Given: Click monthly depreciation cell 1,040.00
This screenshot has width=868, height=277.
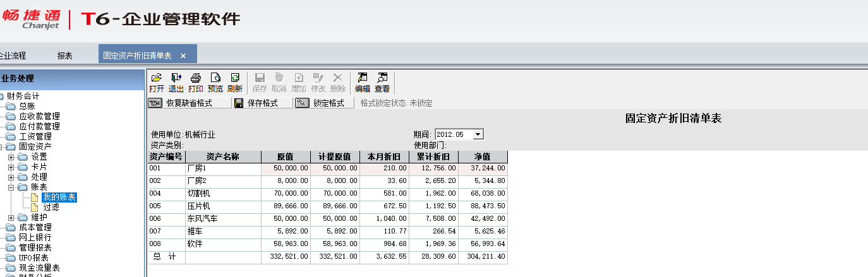Looking at the screenshot, I should [x=384, y=219].
